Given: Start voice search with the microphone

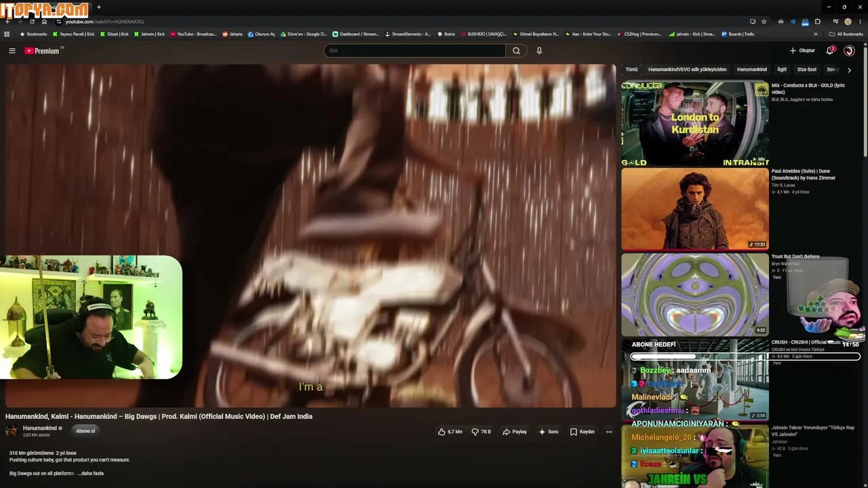Looking at the screenshot, I should click(539, 51).
